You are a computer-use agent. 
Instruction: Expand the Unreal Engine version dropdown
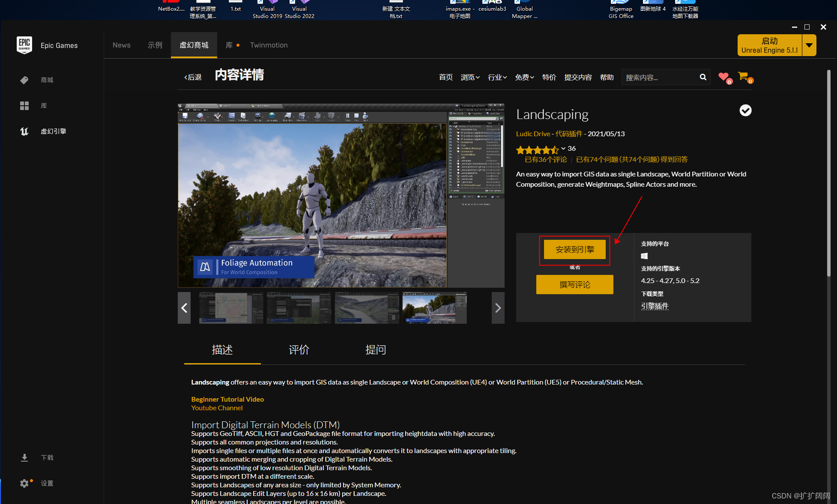809,45
